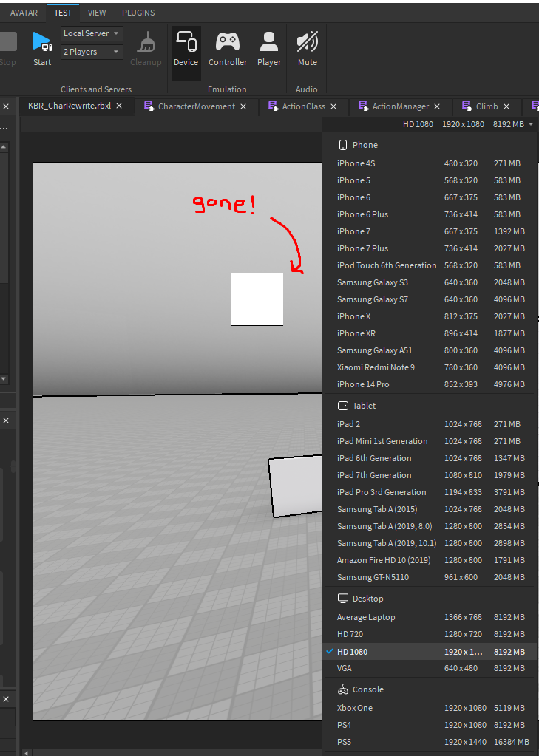Open Player emulator
539x756 pixels.
point(269,50)
